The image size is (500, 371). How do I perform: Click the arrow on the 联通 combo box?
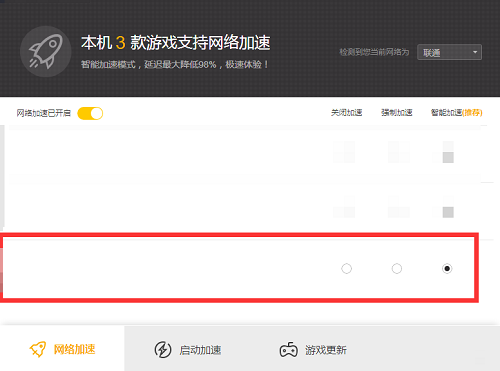[475, 52]
